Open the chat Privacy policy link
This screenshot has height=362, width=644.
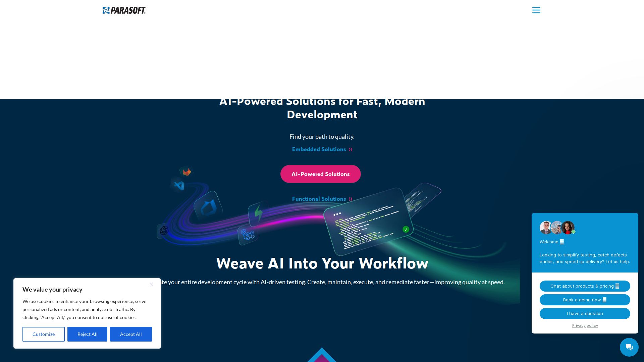[585, 326]
